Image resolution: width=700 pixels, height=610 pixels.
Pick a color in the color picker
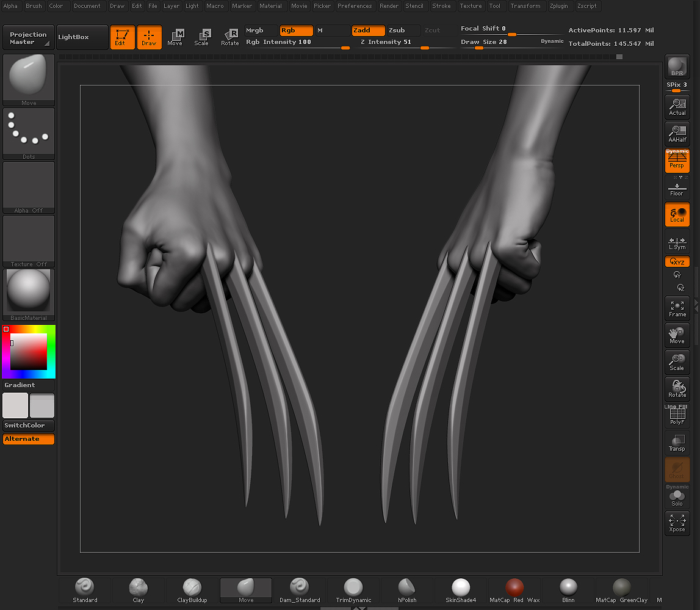(x=29, y=352)
